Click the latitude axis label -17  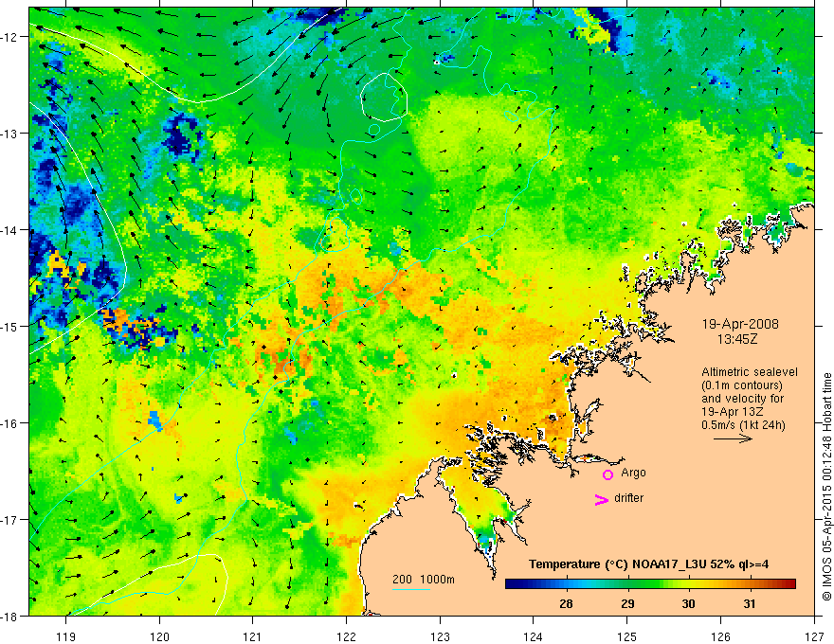click(9, 520)
